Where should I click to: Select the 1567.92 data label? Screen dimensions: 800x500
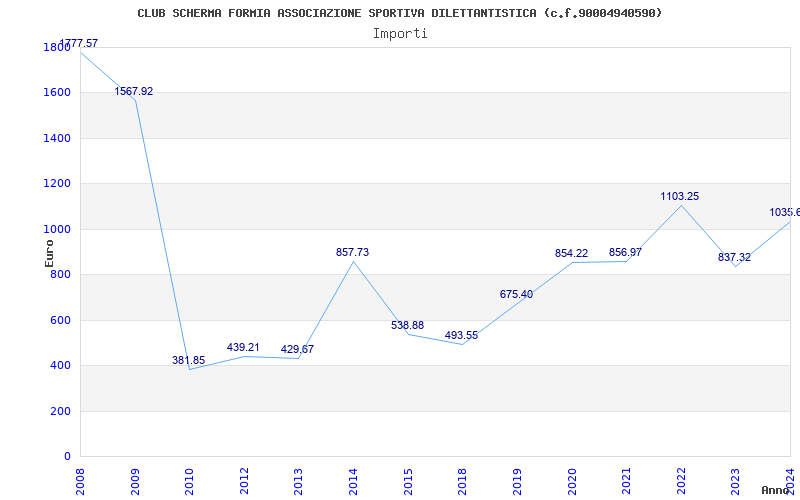pyautogui.click(x=134, y=91)
